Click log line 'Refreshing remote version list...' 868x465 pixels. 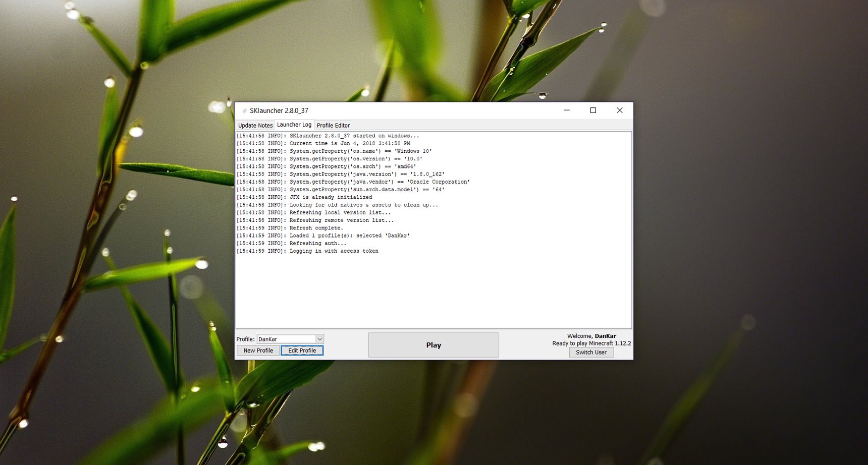click(315, 220)
